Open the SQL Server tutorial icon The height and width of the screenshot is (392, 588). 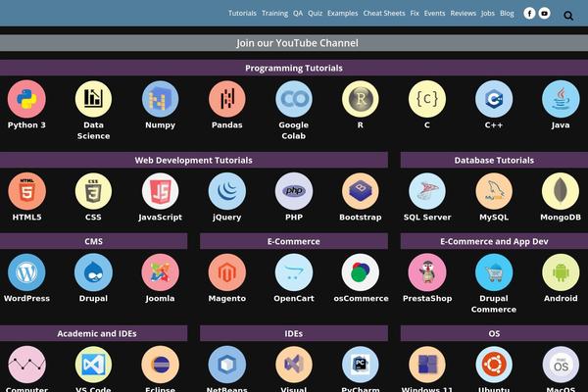pos(427,191)
